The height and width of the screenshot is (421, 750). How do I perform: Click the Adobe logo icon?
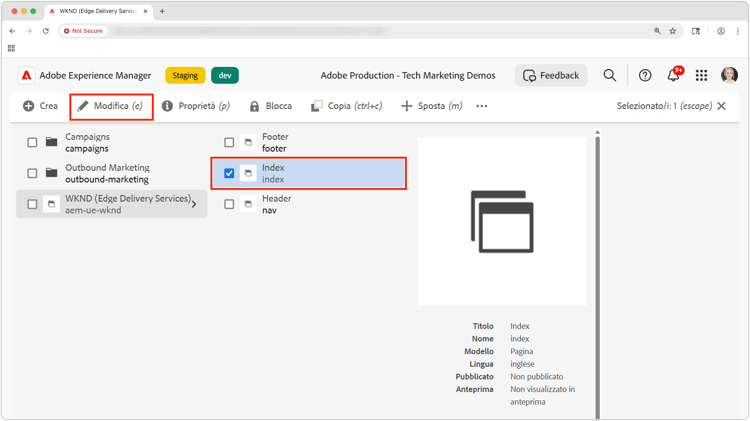coord(26,76)
